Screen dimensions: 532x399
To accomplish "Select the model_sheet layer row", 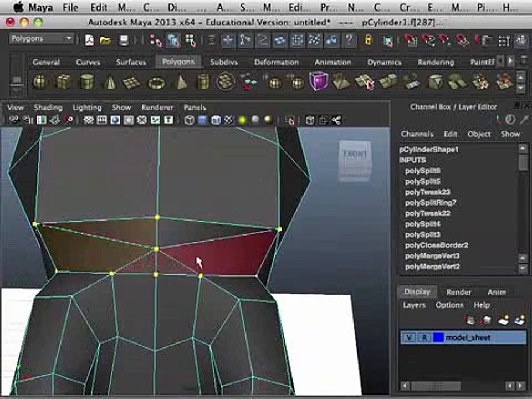I will [x=463, y=337].
